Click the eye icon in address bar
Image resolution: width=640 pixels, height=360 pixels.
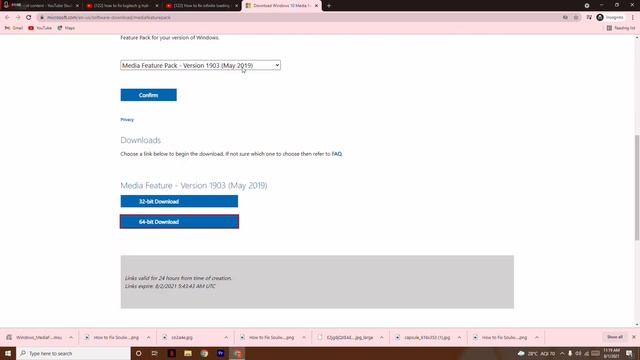[x=565, y=18]
